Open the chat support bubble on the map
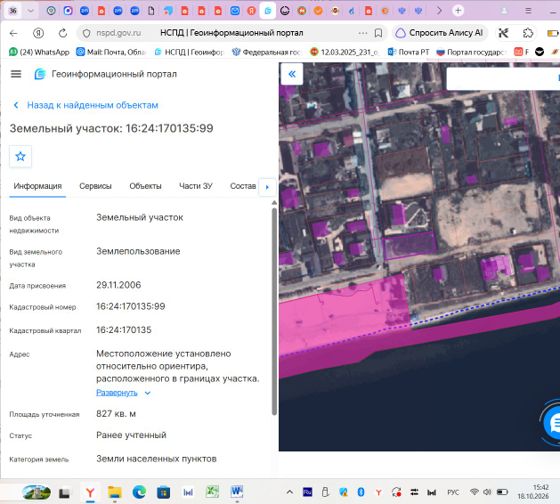The image size is (560, 504). [553, 424]
